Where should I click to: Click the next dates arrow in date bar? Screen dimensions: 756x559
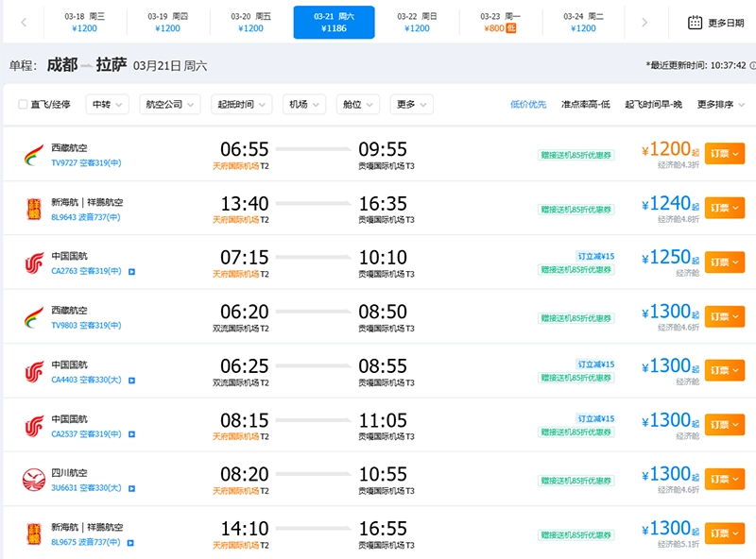point(644,23)
